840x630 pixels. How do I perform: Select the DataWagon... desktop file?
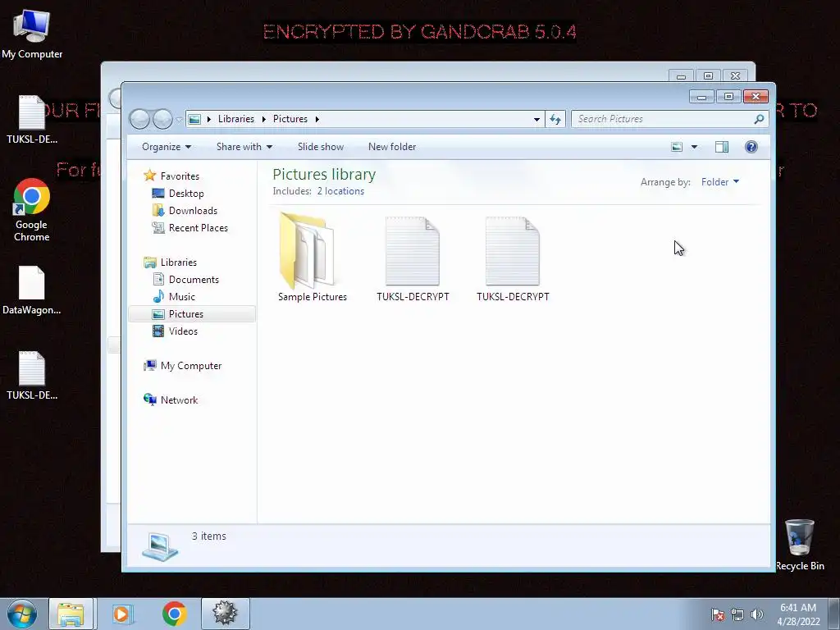coord(32,290)
